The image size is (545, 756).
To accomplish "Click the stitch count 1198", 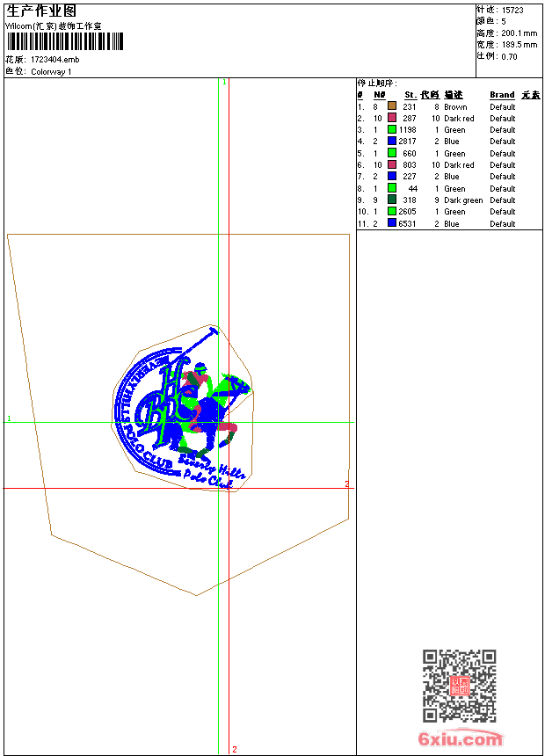I will [407, 130].
